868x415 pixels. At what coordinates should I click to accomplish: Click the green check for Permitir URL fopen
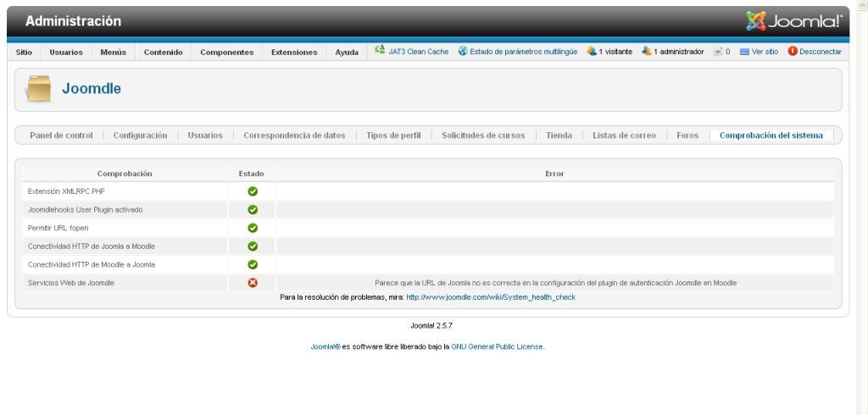[252, 228]
